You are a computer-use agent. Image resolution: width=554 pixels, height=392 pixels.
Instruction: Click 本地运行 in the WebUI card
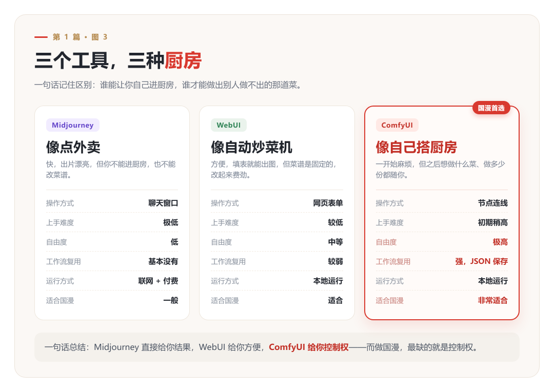328,281
